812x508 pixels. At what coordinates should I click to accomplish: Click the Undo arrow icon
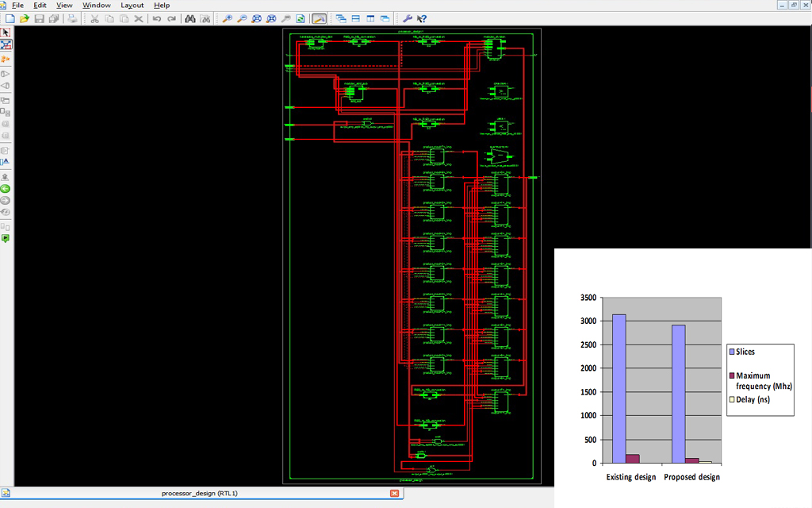(157, 18)
